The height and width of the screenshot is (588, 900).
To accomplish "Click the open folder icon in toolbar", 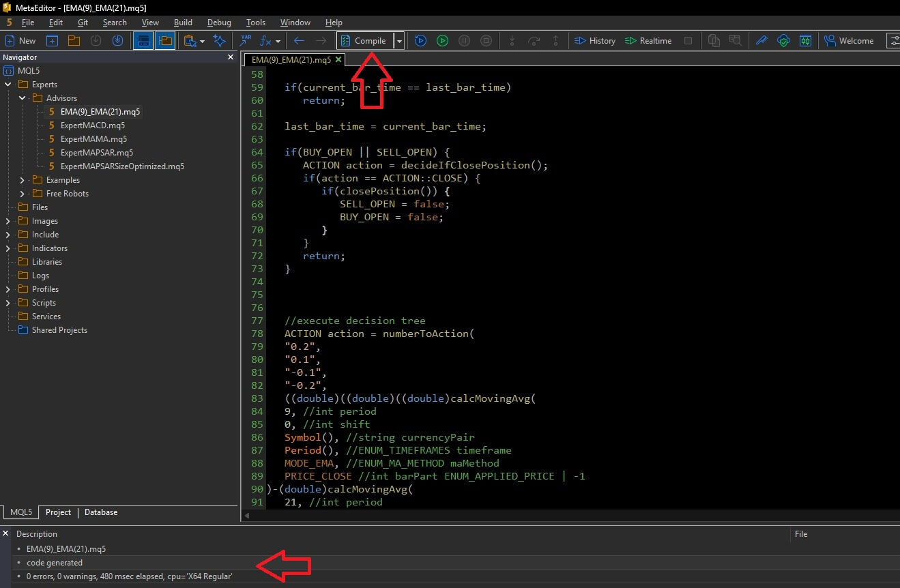I will (74, 41).
